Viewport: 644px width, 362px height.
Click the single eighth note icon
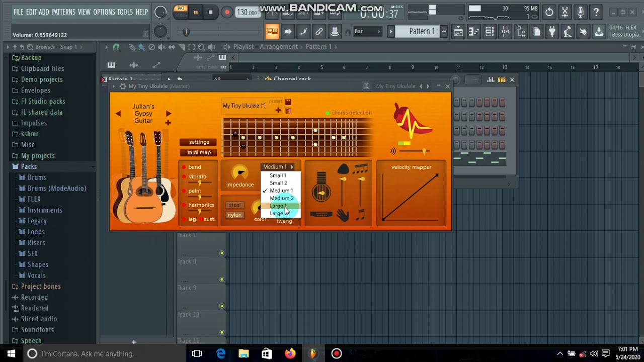click(360, 215)
